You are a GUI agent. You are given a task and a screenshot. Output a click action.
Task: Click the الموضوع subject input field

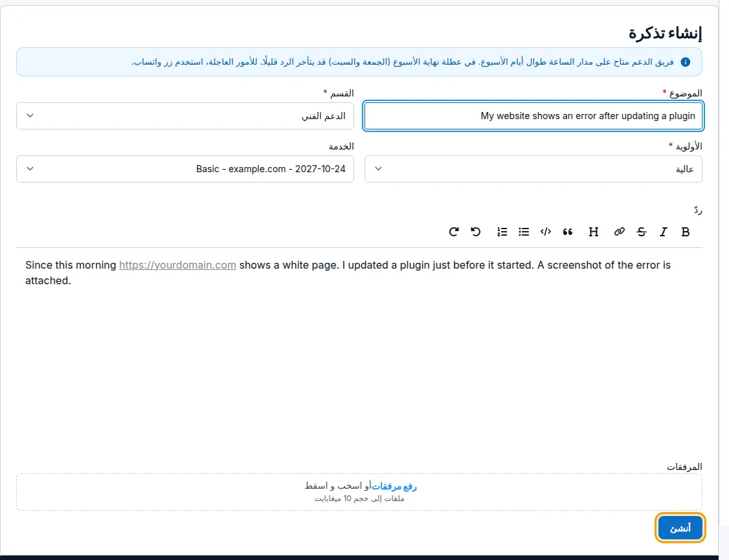pos(533,116)
